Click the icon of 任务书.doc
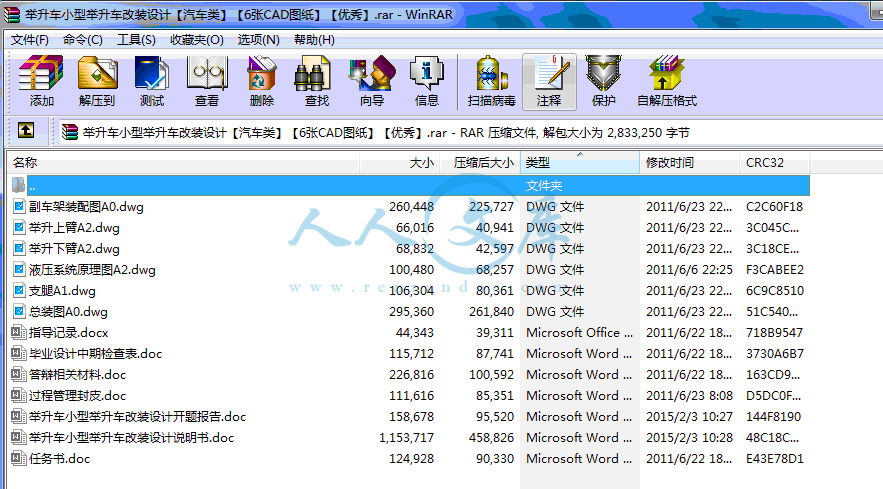This screenshot has width=883, height=489. point(19,458)
